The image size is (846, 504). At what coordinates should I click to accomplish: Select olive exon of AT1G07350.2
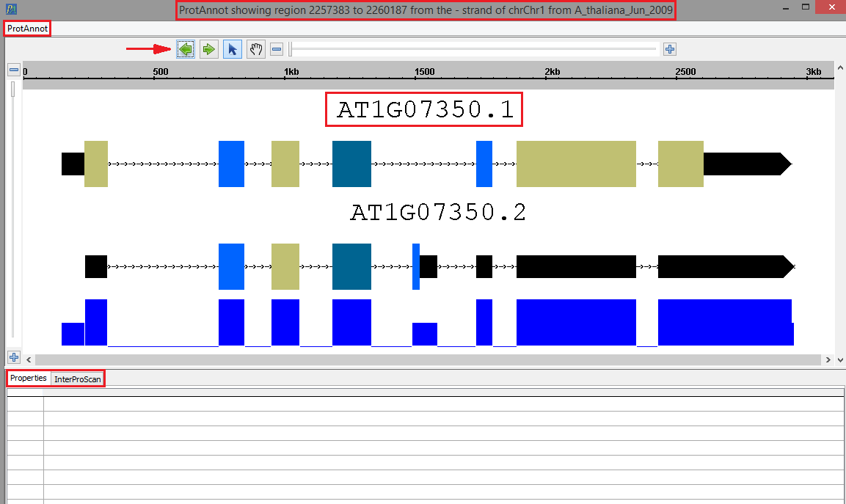tap(285, 266)
